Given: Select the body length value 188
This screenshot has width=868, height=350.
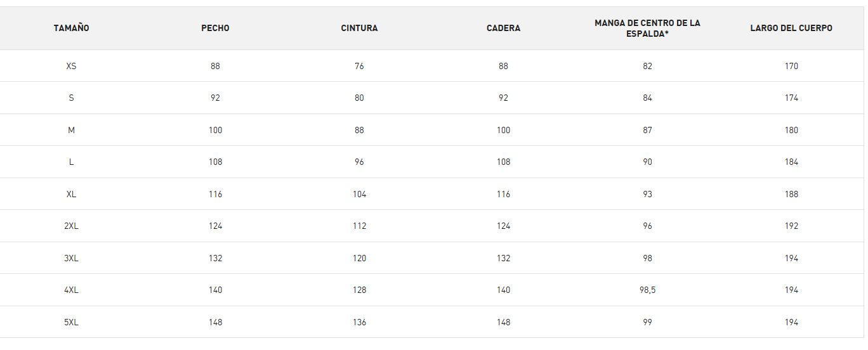Looking at the screenshot, I should coord(791,194).
